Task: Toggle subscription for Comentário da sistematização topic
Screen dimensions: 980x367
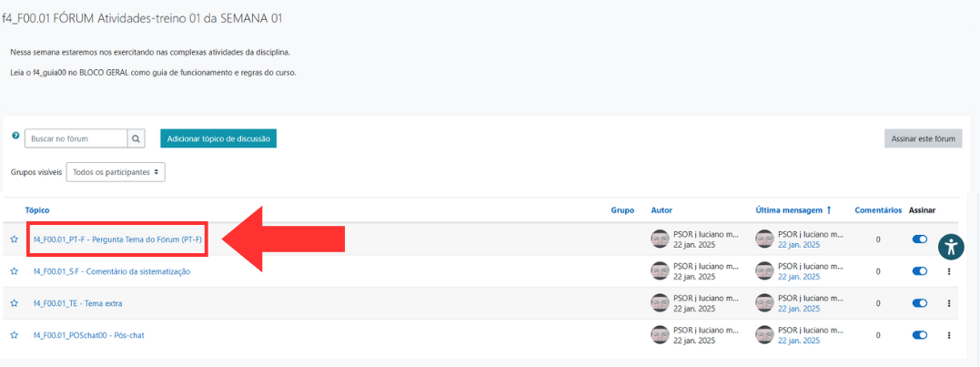Action: pos(919,271)
